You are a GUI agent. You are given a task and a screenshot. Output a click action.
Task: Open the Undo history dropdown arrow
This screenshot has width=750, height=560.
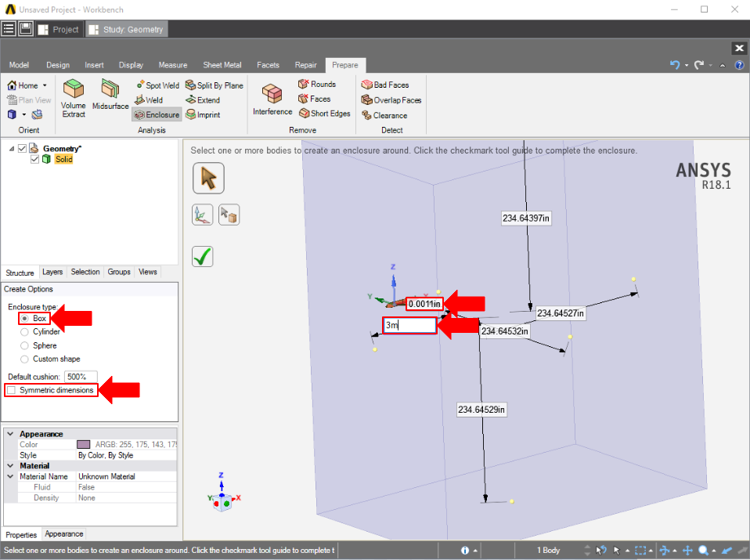687,65
